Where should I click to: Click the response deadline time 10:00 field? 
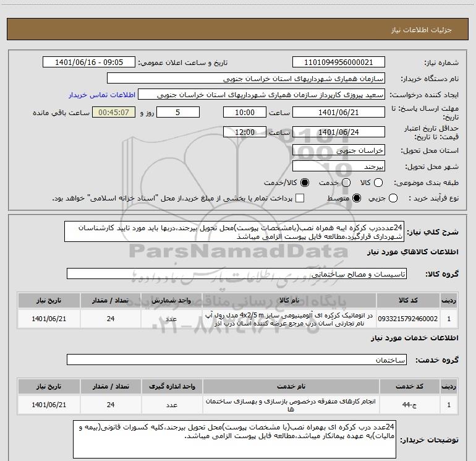(245, 112)
